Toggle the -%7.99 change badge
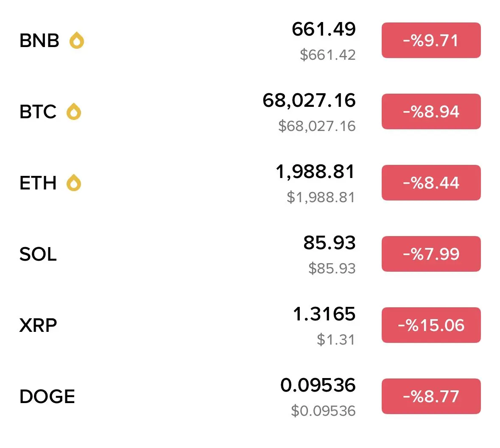This screenshot has height=448, width=500. tap(431, 254)
